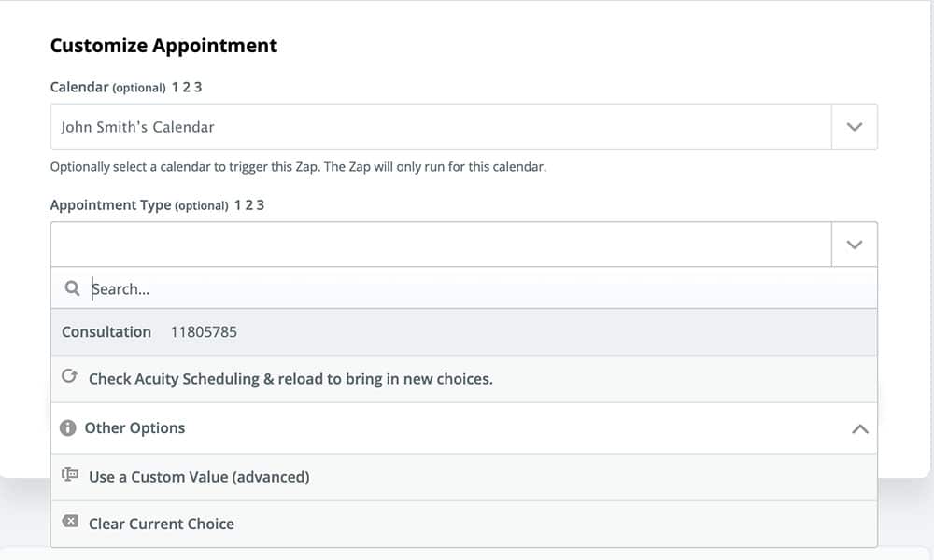Click the 1 2 3 beside Calendar label
Screen dimensions: 934x560
pos(187,88)
